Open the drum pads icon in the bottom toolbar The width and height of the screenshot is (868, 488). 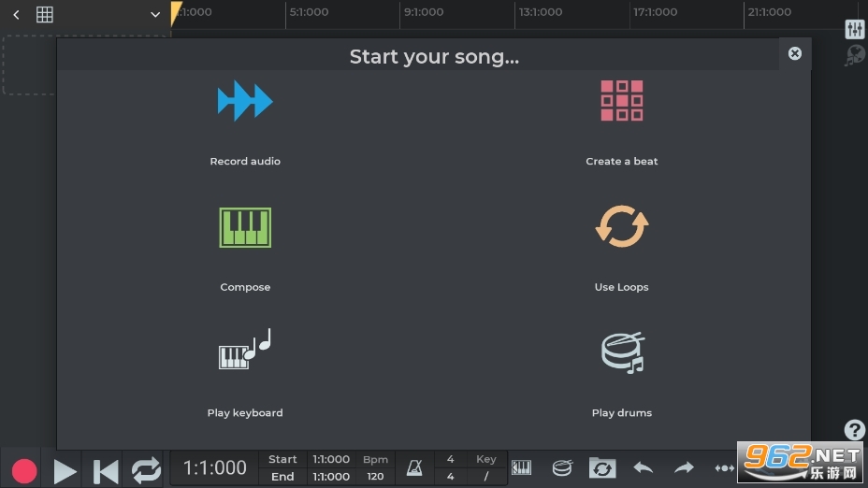(562, 467)
